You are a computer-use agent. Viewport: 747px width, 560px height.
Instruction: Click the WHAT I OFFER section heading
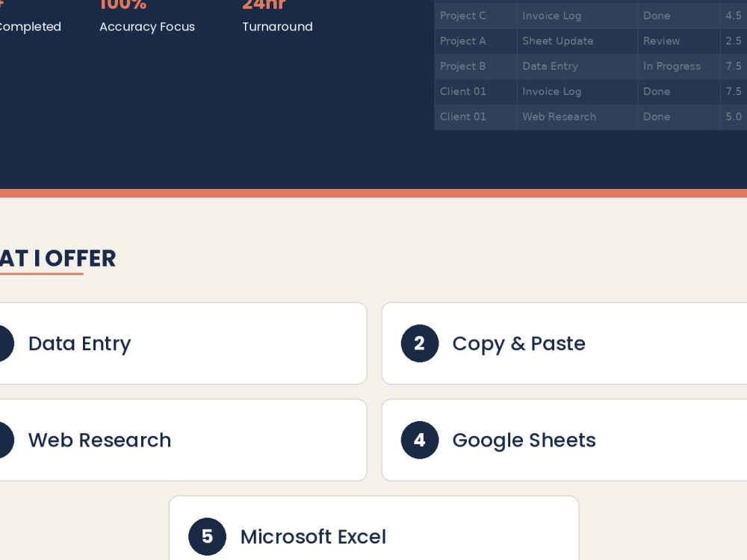[x=58, y=258]
